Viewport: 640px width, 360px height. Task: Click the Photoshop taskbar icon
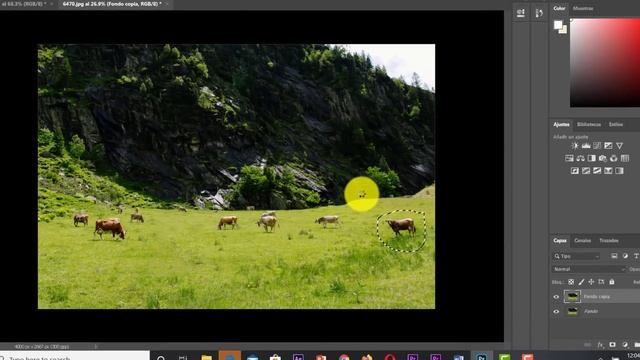click(x=482, y=357)
